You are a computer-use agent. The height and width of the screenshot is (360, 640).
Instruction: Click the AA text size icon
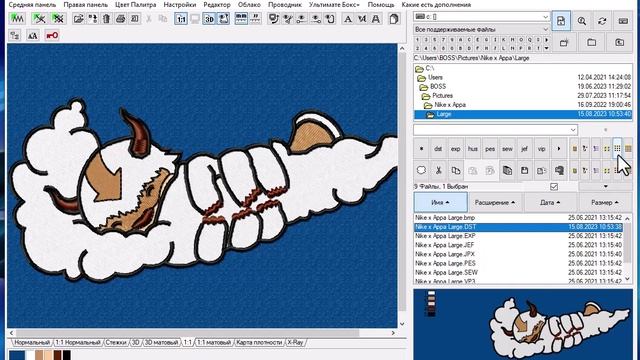33,36
